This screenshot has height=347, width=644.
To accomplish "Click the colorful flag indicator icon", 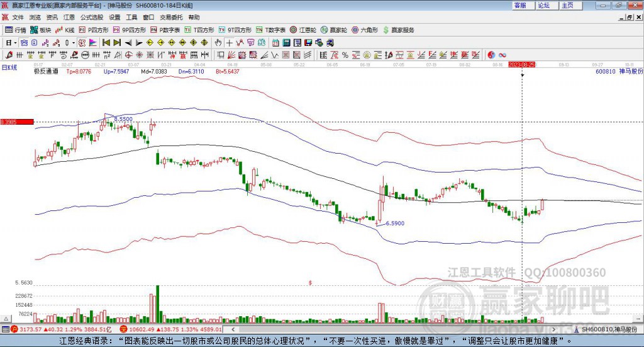I will pos(93,43).
